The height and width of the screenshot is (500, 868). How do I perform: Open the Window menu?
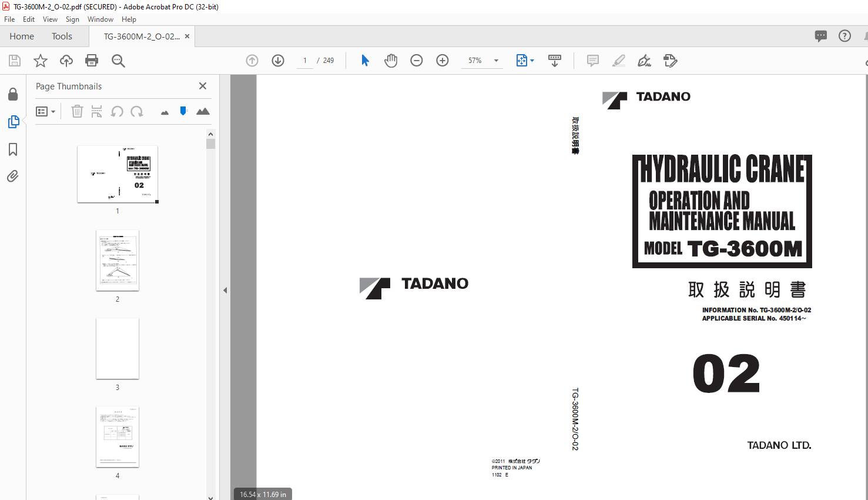(100, 19)
